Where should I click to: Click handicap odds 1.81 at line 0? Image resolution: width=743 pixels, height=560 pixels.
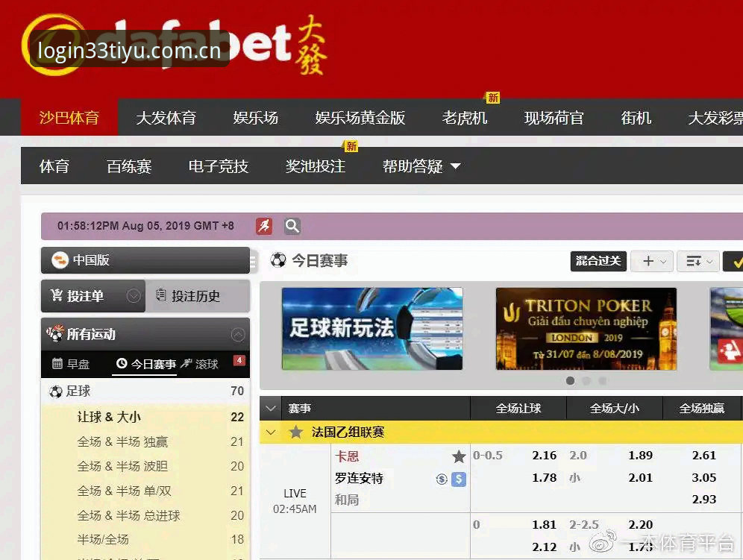[544, 524]
